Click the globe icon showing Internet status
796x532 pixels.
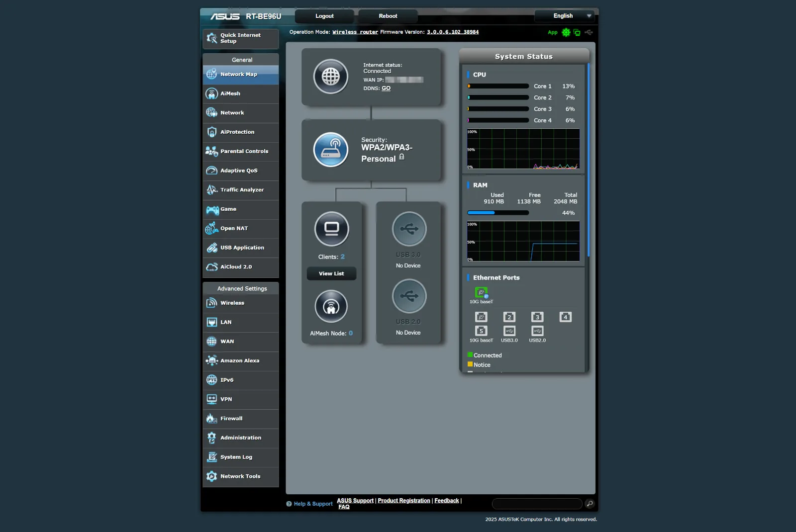click(331, 77)
